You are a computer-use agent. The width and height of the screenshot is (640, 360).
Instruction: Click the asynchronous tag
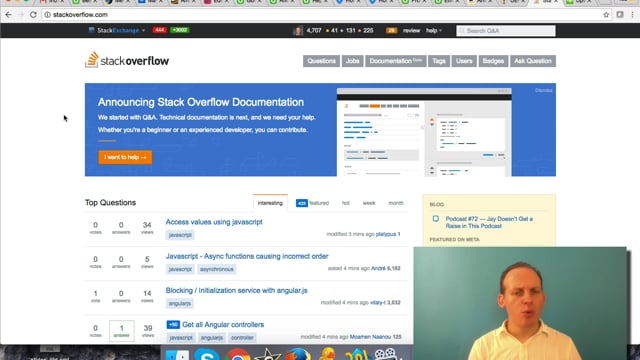pyautogui.click(x=217, y=269)
